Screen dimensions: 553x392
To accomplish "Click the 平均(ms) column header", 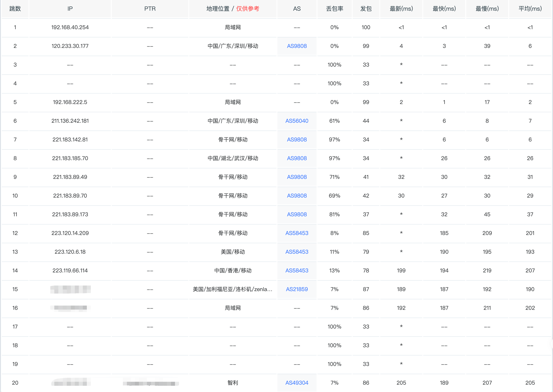I will [x=530, y=9].
